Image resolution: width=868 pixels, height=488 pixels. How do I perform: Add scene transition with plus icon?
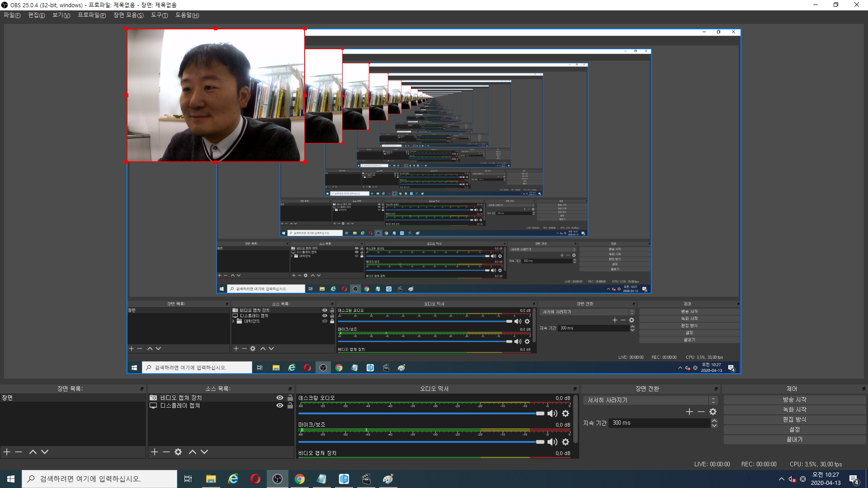689,412
